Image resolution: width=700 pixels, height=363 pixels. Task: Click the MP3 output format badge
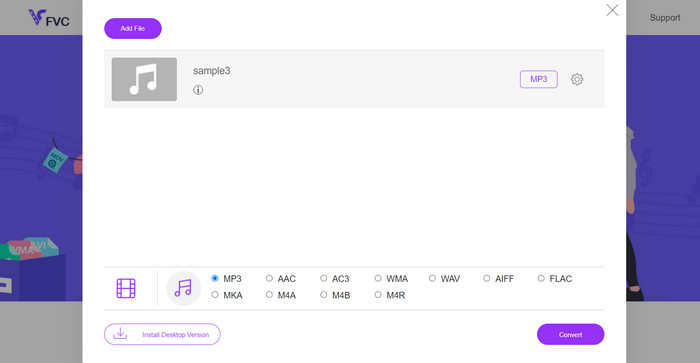pos(538,79)
